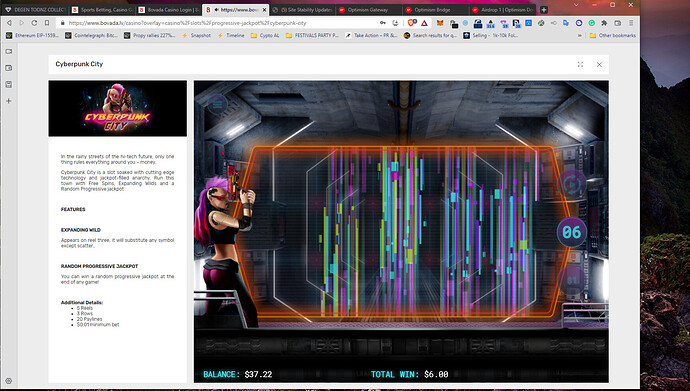Switch to the Bovada Casino Login tab
This screenshot has width=690, height=391.
[168, 10]
